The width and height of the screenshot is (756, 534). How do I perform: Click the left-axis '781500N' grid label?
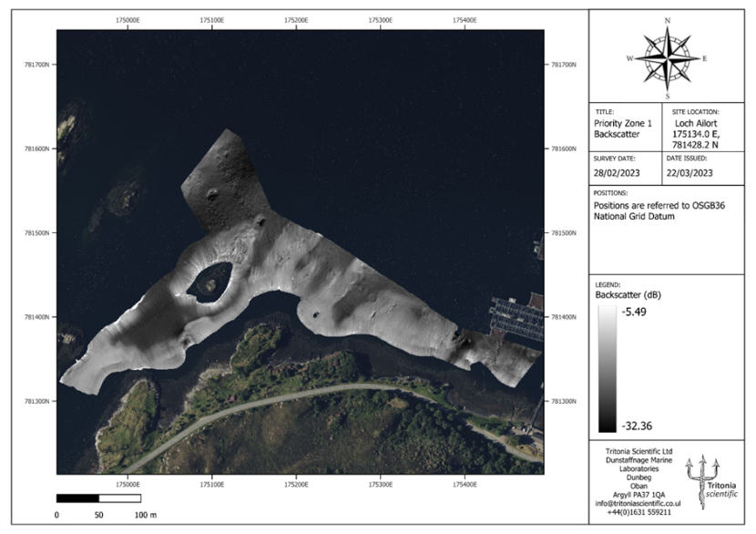(x=36, y=233)
